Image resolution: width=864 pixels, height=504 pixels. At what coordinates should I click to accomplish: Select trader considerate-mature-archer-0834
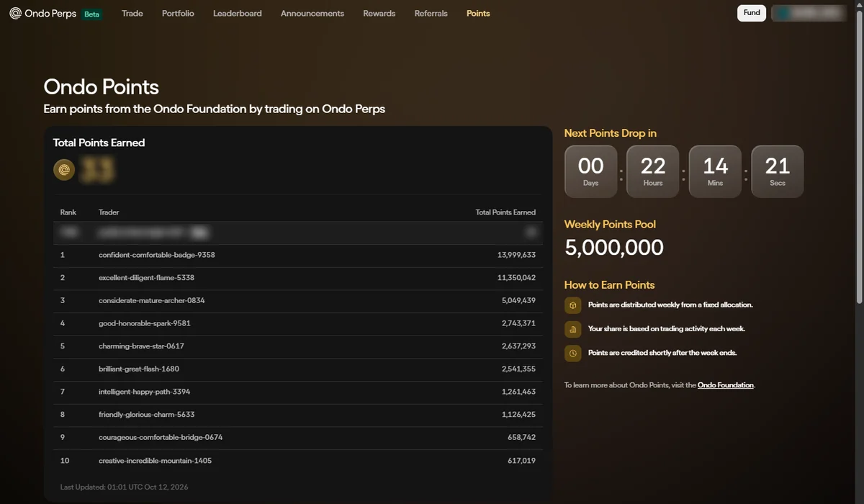coord(152,300)
